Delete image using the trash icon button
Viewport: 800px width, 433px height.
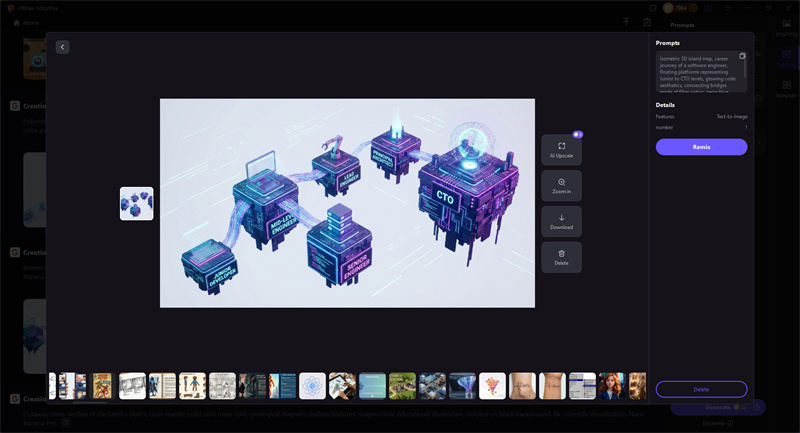pos(561,257)
